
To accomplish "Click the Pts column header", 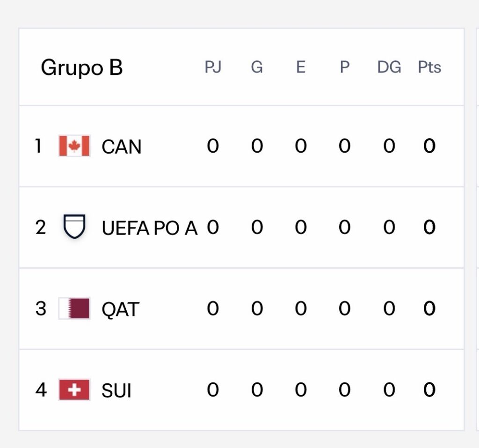I will click(429, 67).
